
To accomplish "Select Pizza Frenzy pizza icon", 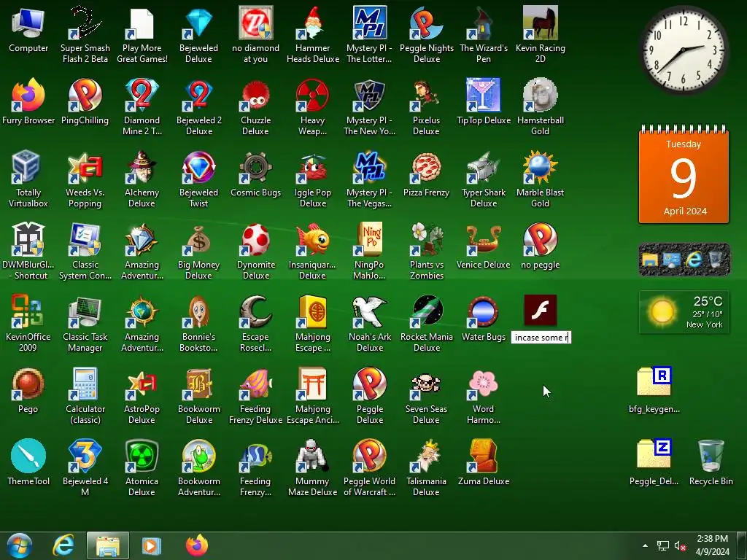I will pyautogui.click(x=426, y=168).
